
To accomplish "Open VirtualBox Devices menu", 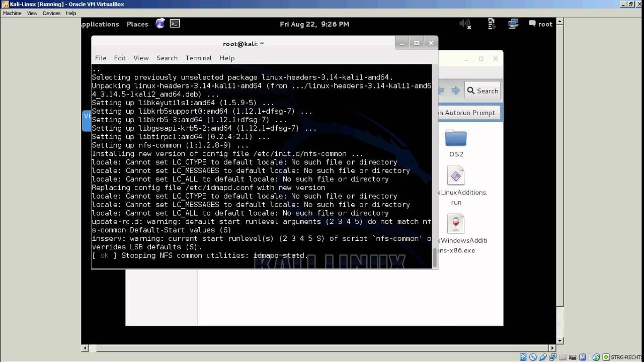I will (52, 13).
